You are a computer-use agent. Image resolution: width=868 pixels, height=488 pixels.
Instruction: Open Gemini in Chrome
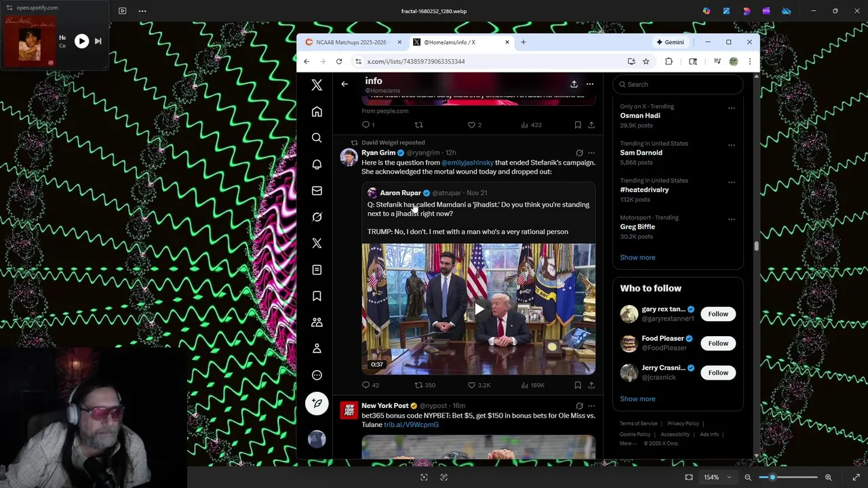[x=670, y=42]
